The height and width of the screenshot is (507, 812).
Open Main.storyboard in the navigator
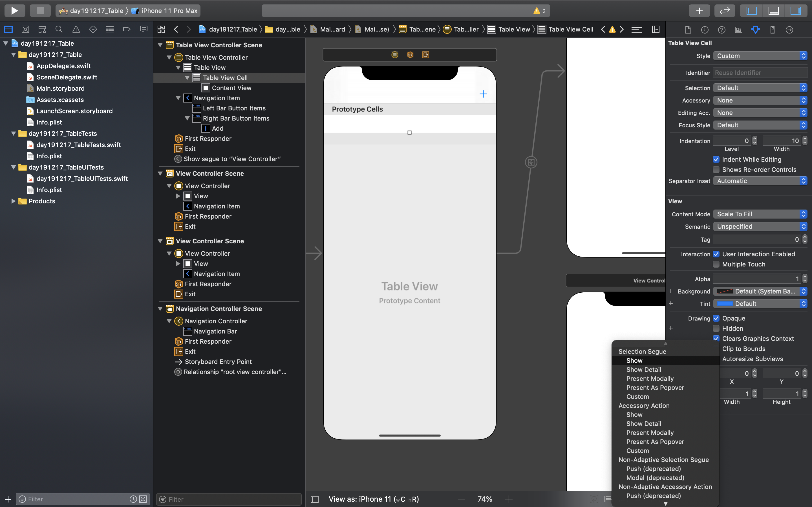click(x=60, y=88)
